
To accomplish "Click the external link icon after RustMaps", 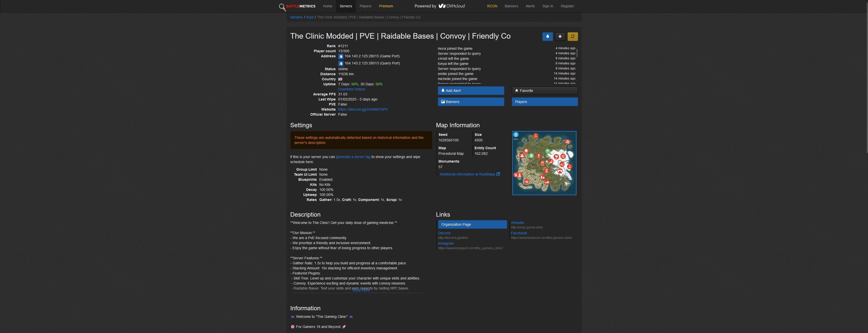I will click(x=498, y=174).
